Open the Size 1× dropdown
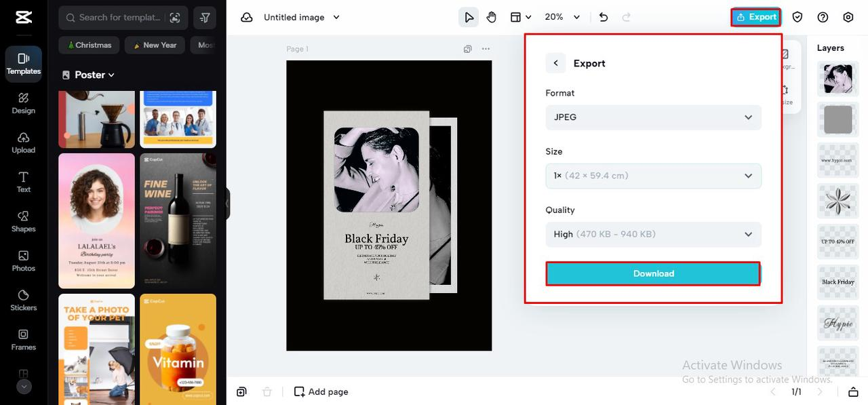Viewport: 868px width, 405px height. (x=654, y=176)
